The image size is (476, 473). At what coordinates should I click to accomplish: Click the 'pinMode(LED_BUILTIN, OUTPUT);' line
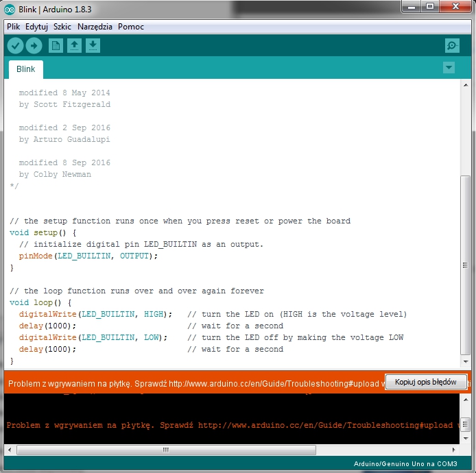(x=88, y=256)
